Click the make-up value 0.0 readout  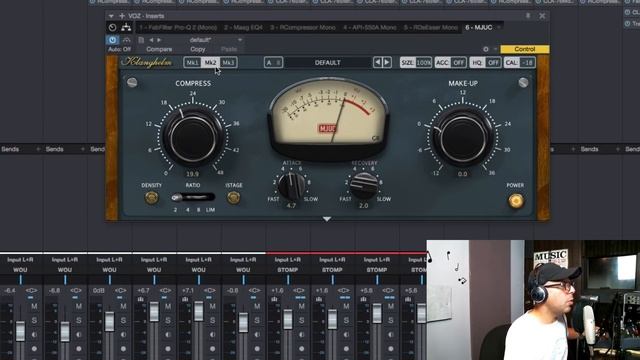(x=462, y=174)
